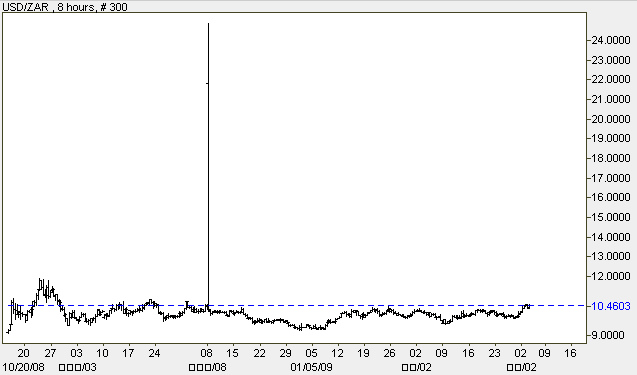Select the 21.0000 price axis label

[611, 99]
